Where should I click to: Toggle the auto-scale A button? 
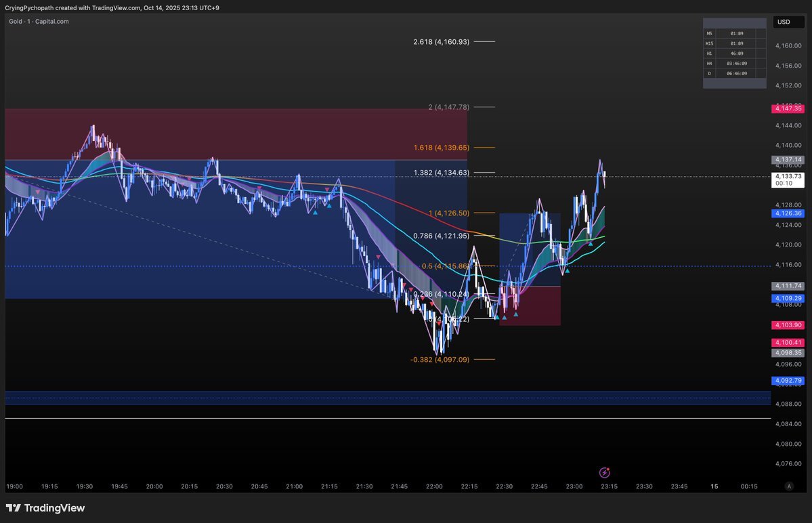(x=788, y=486)
